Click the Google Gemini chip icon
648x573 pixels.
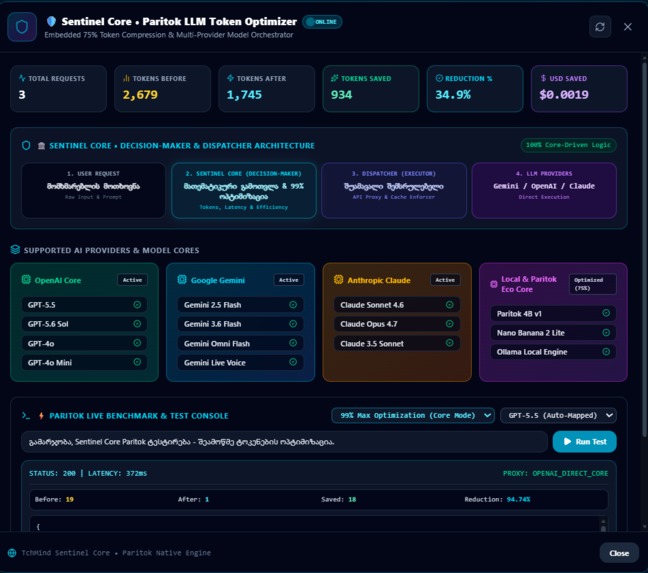click(182, 280)
